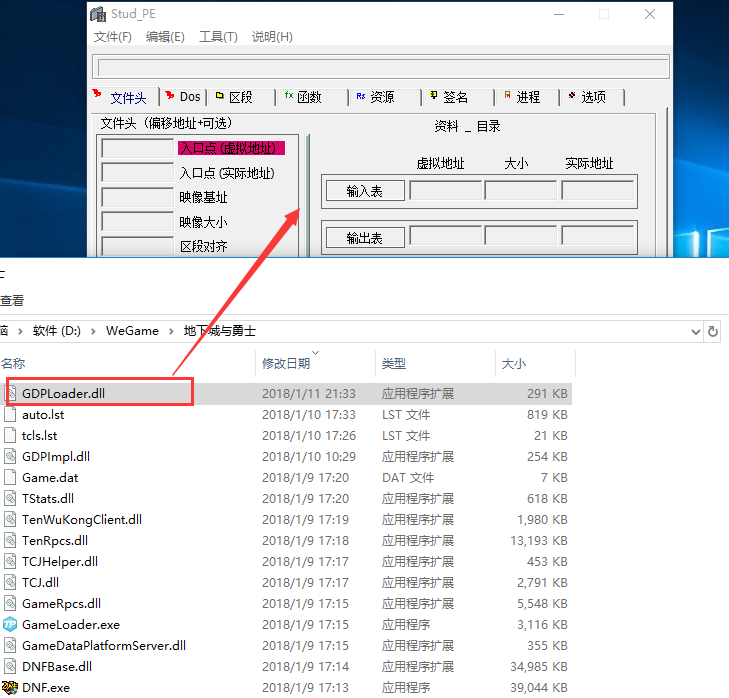Select the GameRpcs.dll file icon
This screenshot has height=698, width=729.
click(11, 603)
